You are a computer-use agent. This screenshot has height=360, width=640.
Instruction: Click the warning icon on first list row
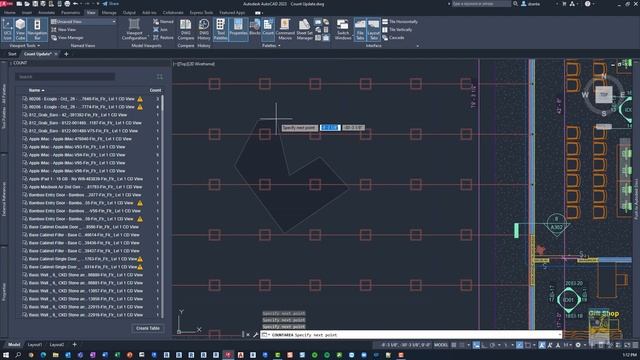(x=140, y=99)
